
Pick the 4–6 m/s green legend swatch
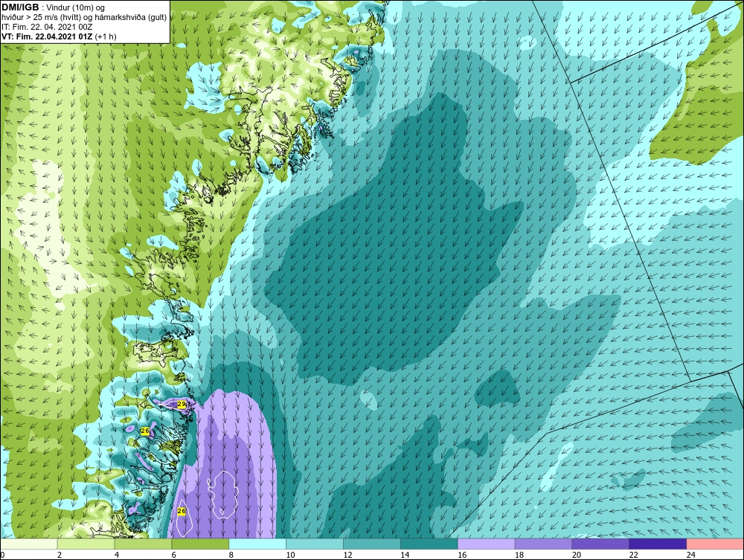click(x=143, y=544)
